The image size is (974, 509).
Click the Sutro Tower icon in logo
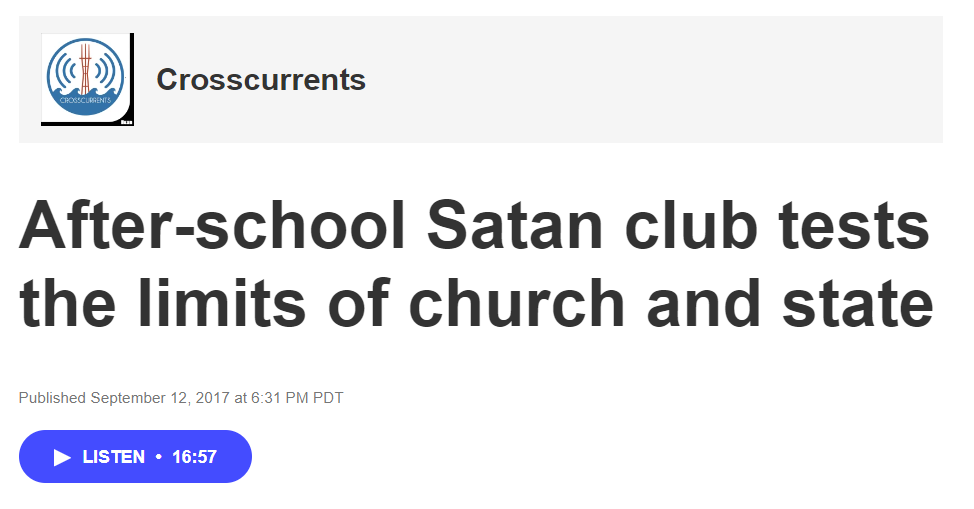[85, 68]
